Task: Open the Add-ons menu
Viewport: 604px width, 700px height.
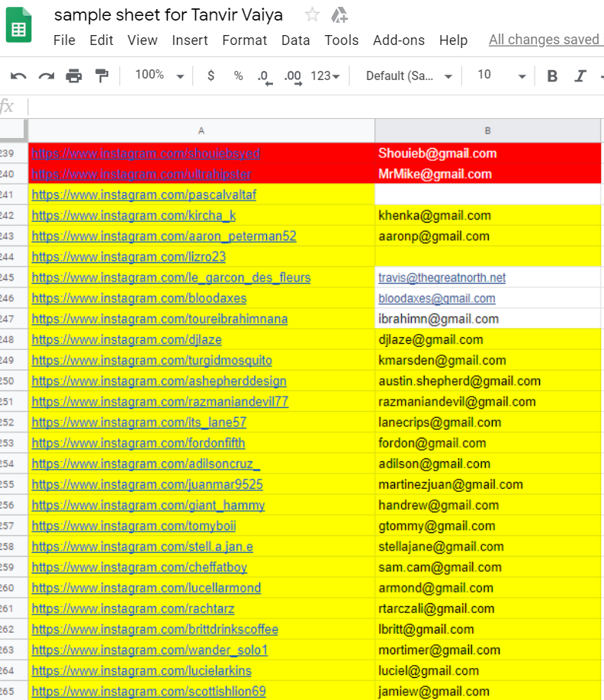Action: (399, 40)
